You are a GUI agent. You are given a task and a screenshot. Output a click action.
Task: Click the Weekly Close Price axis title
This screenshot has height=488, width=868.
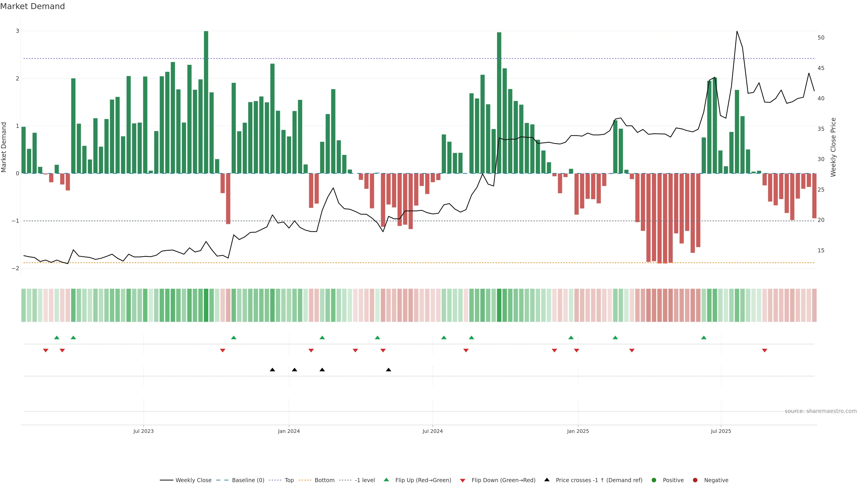[x=833, y=147]
